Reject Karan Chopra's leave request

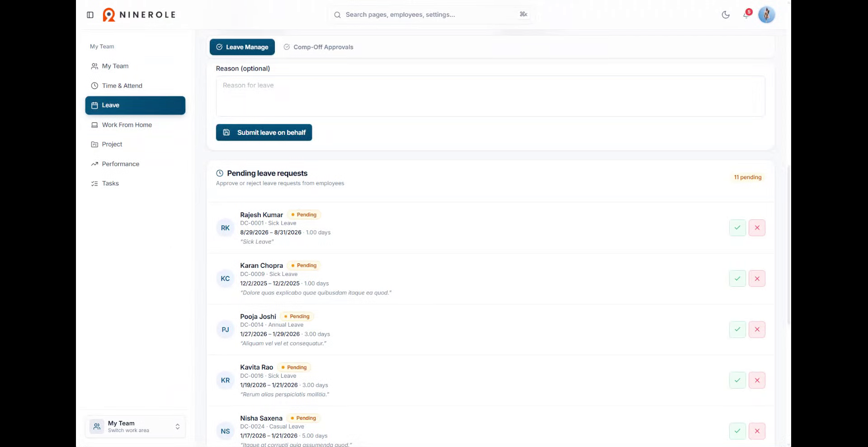click(757, 279)
